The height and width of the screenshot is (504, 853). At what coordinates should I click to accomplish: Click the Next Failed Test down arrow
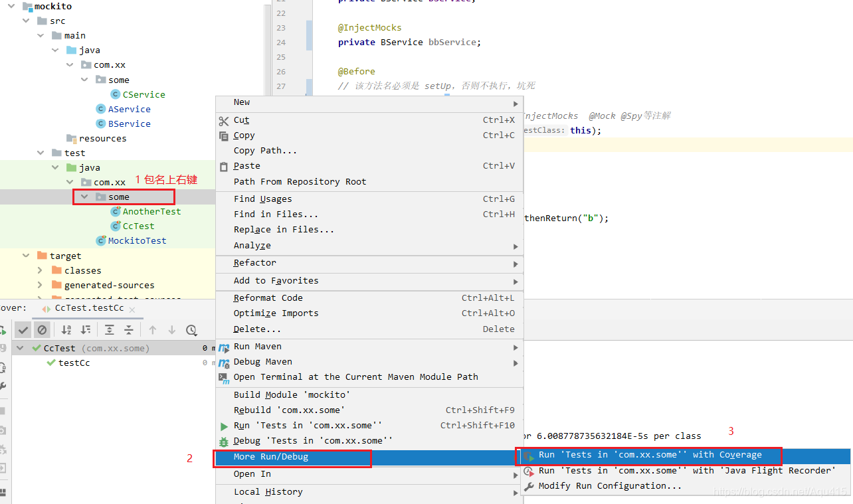(x=171, y=330)
